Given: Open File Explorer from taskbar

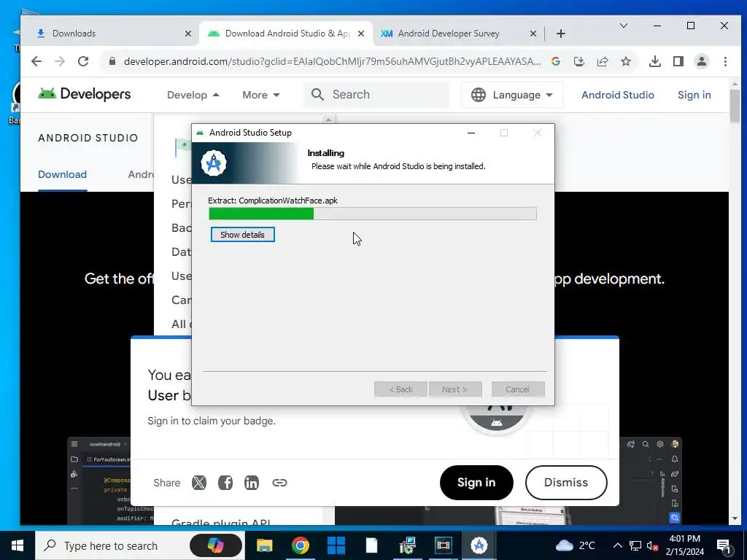Looking at the screenshot, I should click(x=264, y=545).
